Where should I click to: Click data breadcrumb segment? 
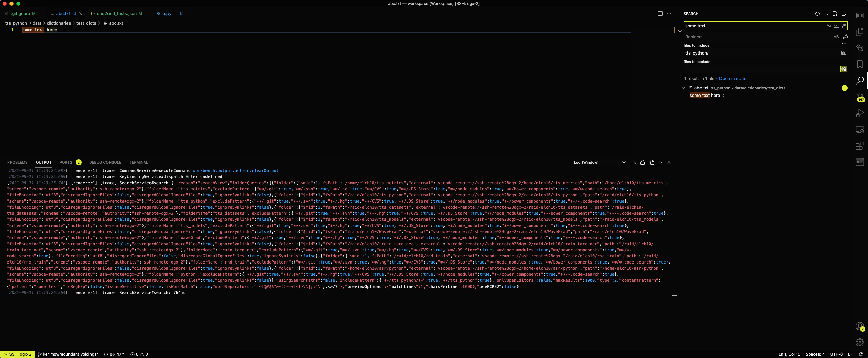pyautogui.click(x=37, y=23)
